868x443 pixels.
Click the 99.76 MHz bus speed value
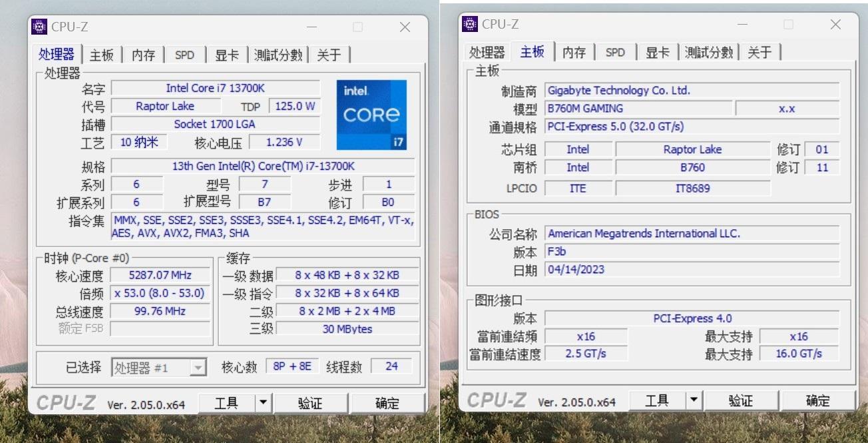click(160, 311)
